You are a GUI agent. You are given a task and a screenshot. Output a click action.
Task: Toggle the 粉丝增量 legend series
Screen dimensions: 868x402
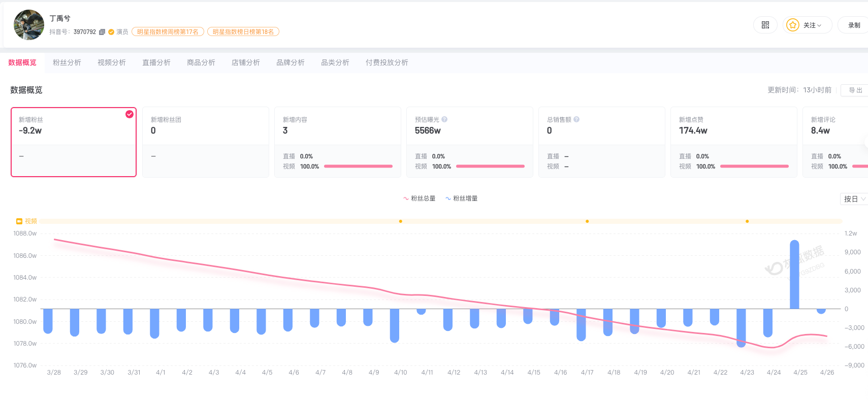click(x=461, y=198)
